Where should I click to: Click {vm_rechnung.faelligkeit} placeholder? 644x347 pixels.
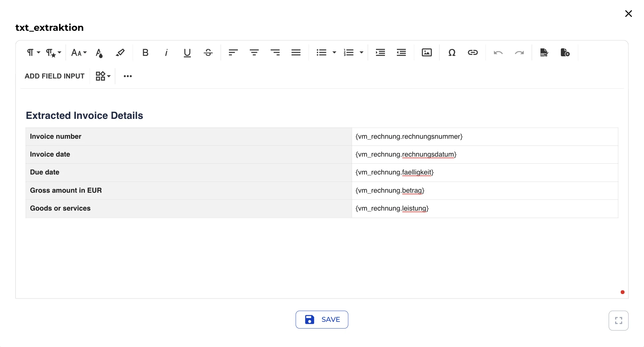395,173
